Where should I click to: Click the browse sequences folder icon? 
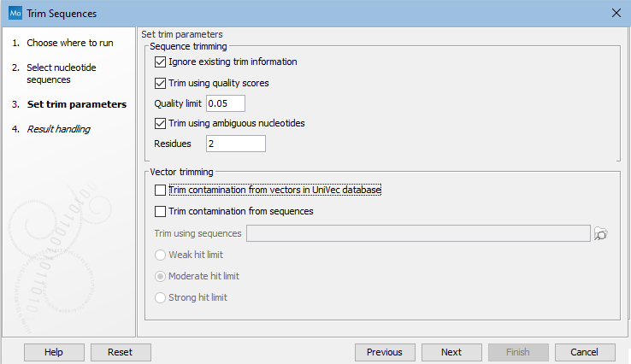click(x=600, y=233)
